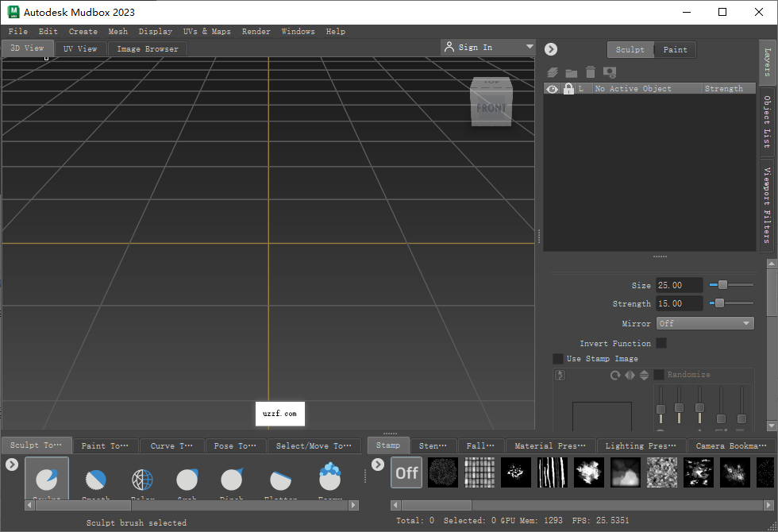Collapse the right properties panel arrow

[x=550, y=48]
